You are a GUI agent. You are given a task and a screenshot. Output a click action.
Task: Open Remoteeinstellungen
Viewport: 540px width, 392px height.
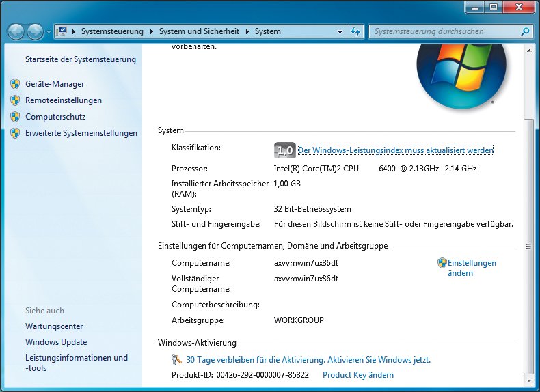64,100
